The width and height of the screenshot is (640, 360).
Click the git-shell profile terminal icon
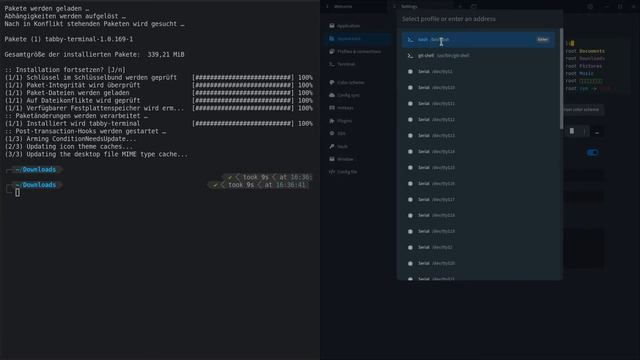point(410,56)
